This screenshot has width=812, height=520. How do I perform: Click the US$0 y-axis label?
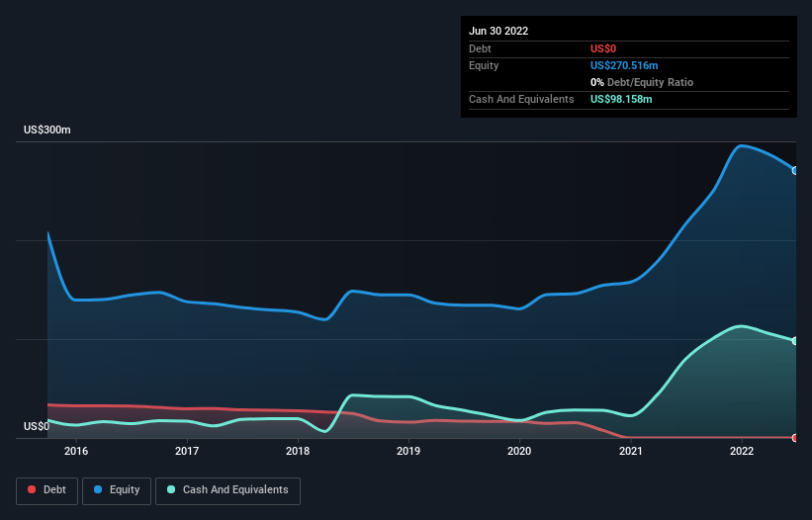[x=37, y=426]
